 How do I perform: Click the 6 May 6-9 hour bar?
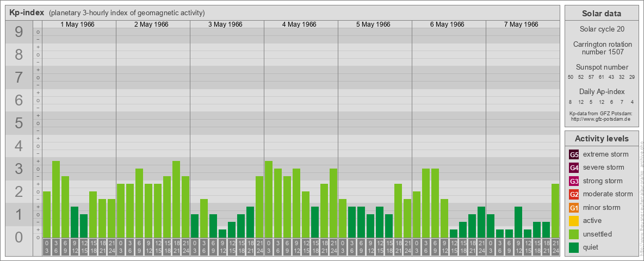click(x=435, y=203)
